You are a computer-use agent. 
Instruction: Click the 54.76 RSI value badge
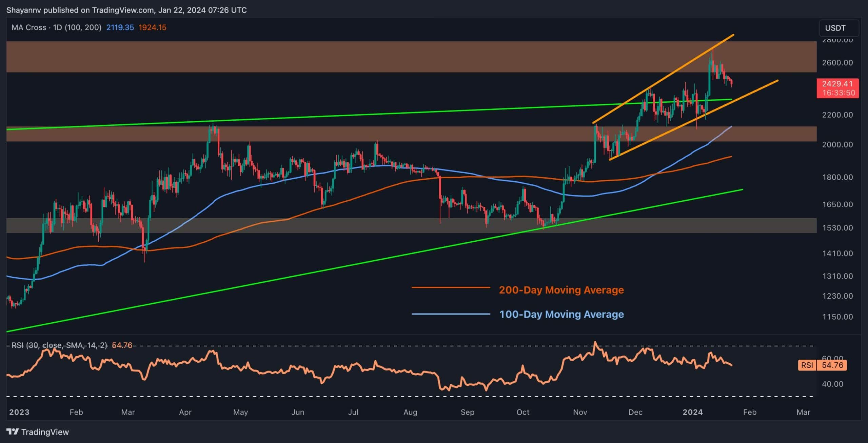coord(832,365)
